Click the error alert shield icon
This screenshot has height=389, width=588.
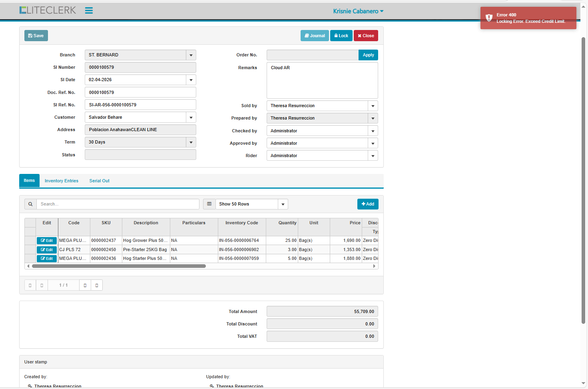489,18
